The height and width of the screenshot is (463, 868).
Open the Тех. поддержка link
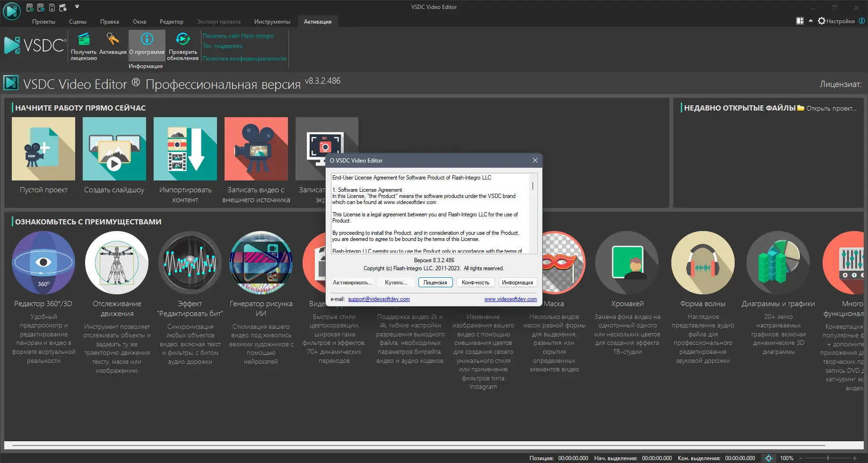coord(223,46)
